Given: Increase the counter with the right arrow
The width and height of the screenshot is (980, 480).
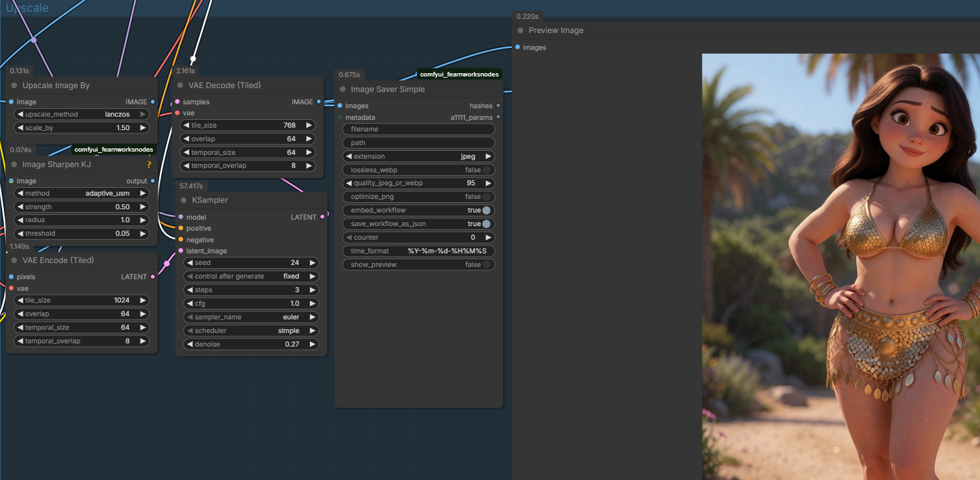Looking at the screenshot, I should 487,237.
